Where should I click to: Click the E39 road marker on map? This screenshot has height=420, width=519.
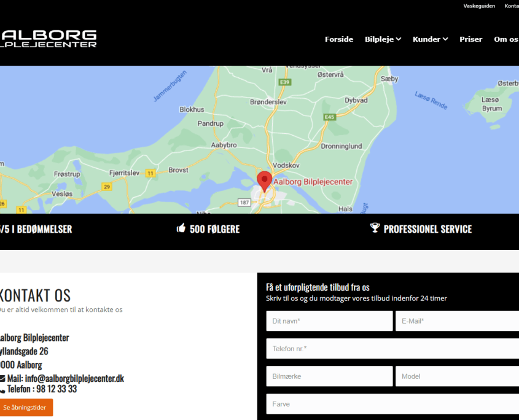284,82
